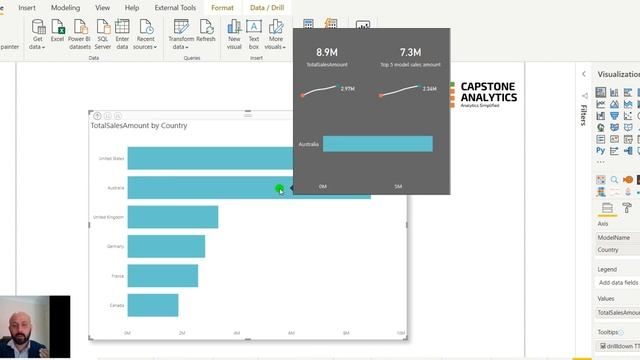The height and width of the screenshot is (360, 640).
Task: Switch to the Format ribbon tab
Action: (x=222, y=8)
